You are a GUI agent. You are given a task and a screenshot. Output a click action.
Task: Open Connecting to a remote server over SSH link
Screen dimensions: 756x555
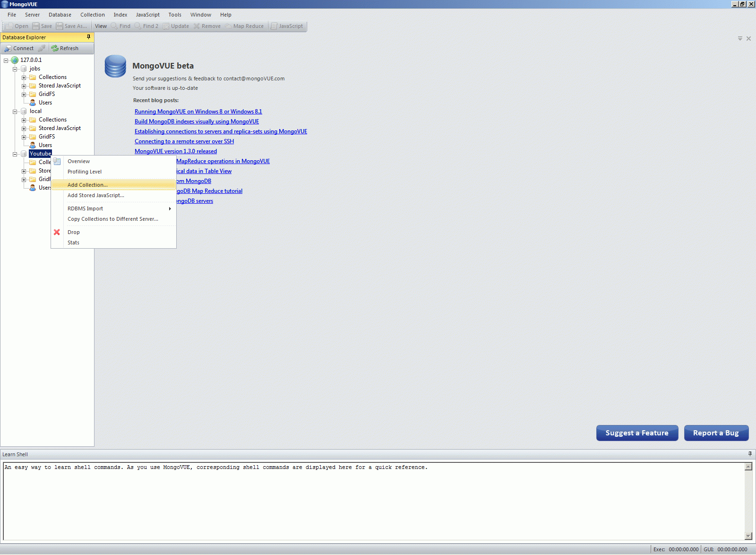[x=184, y=141]
